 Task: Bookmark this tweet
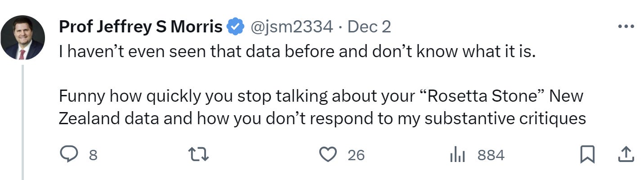pyautogui.click(x=588, y=155)
